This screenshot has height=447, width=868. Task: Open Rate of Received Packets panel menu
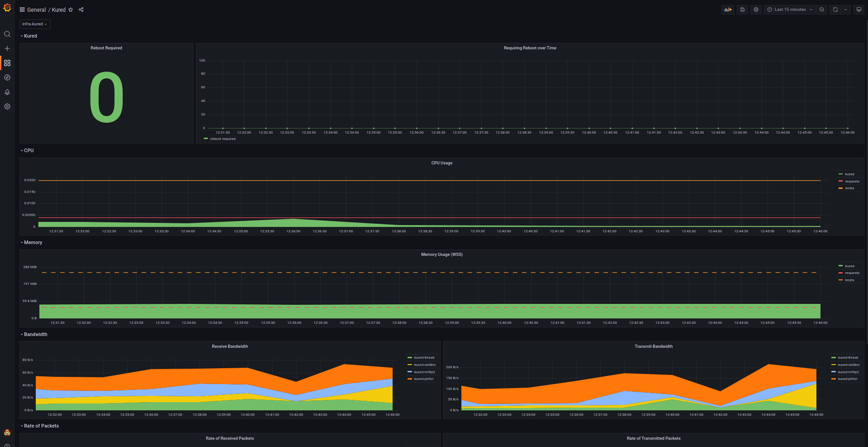coord(230,438)
